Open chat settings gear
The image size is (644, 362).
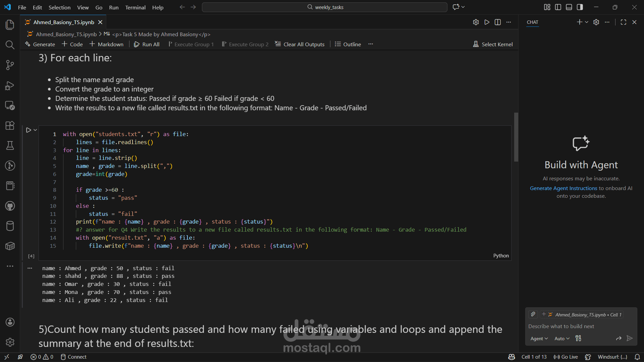coord(596,22)
